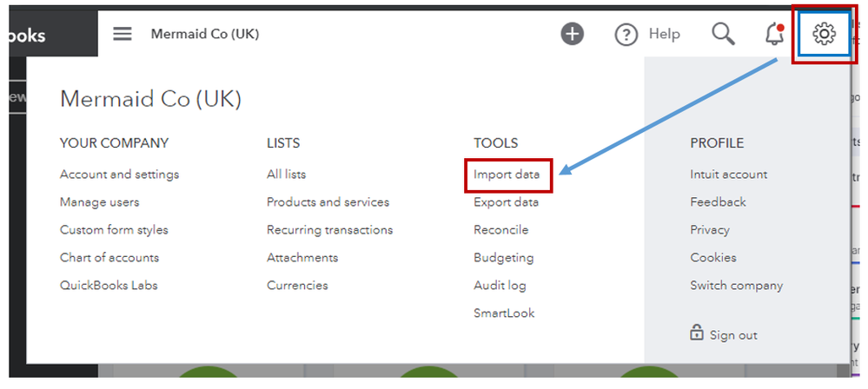Click the Mermaid Co (UK) panel heading
Image resolution: width=868 pixels, height=389 pixels.
(x=150, y=100)
